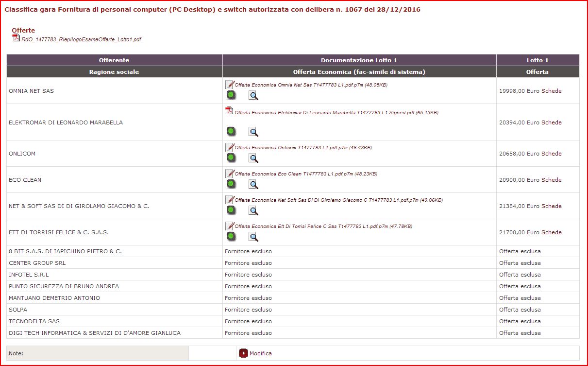Click signed-file icon of Omnia Net Sas offer
The height and width of the screenshot is (366, 588).
coord(230,84)
